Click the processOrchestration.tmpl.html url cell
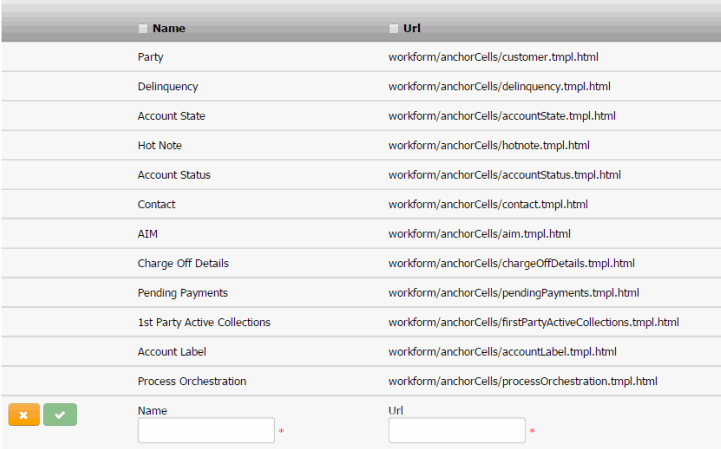 click(523, 381)
